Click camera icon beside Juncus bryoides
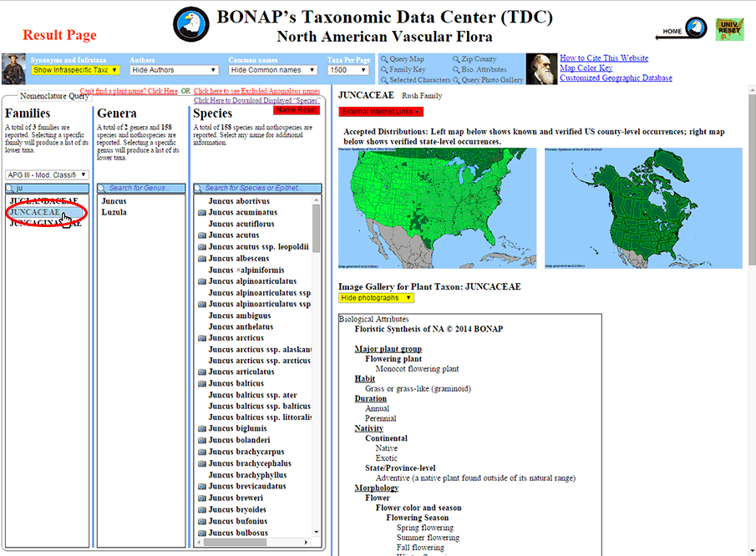Image resolution: width=756 pixels, height=556 pixels. tap(202, 510)
